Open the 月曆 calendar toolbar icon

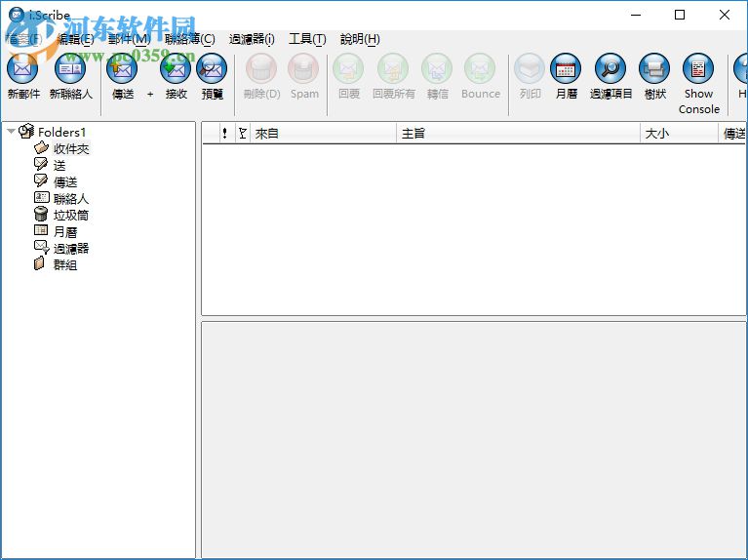(x=566, y=69)
